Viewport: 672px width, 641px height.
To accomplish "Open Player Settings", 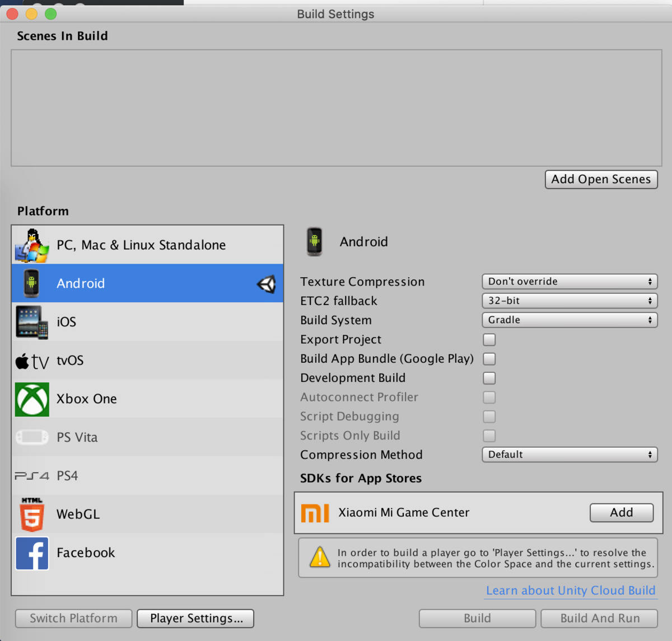I will click(195, 619).
